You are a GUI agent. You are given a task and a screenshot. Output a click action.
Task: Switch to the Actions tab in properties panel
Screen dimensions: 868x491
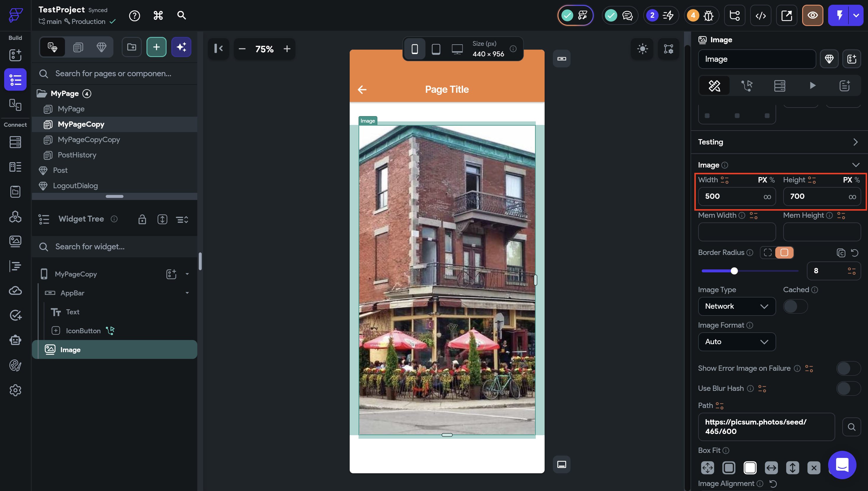[747, 86]
